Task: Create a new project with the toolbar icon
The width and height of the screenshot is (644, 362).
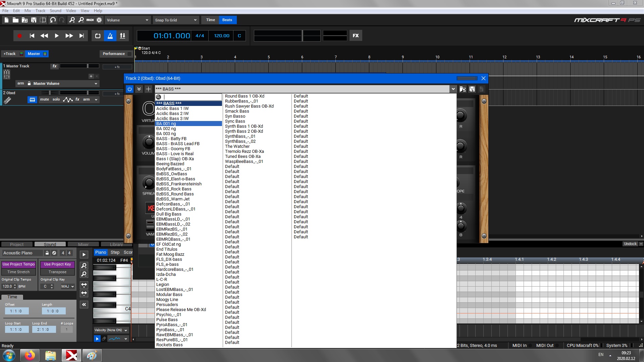Action: coord(6,20)
